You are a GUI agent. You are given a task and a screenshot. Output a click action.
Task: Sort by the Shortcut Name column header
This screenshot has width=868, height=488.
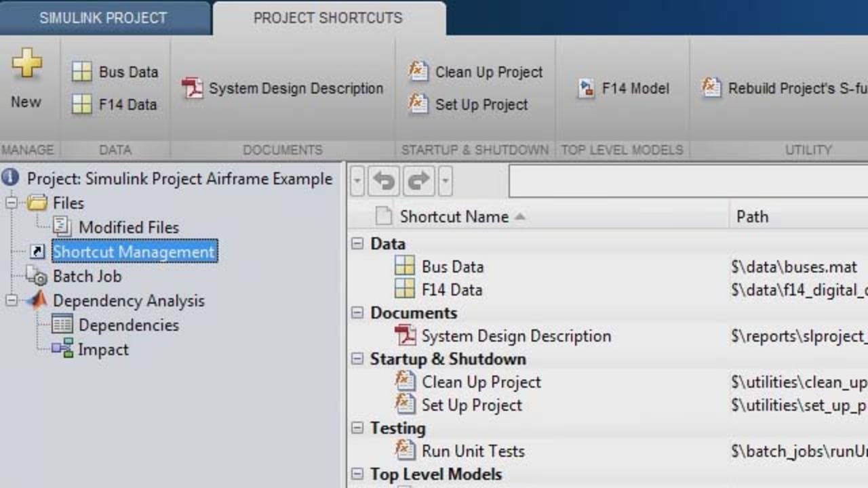coord(454,217)
